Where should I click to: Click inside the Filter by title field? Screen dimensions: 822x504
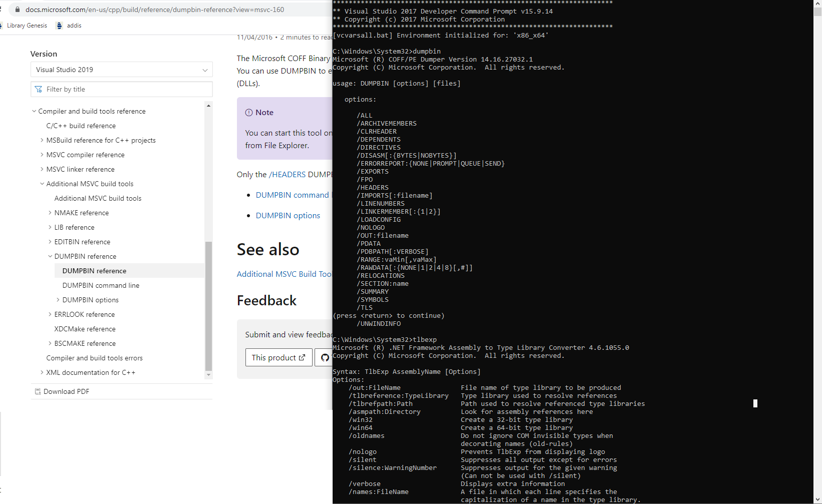coord(100,89)
